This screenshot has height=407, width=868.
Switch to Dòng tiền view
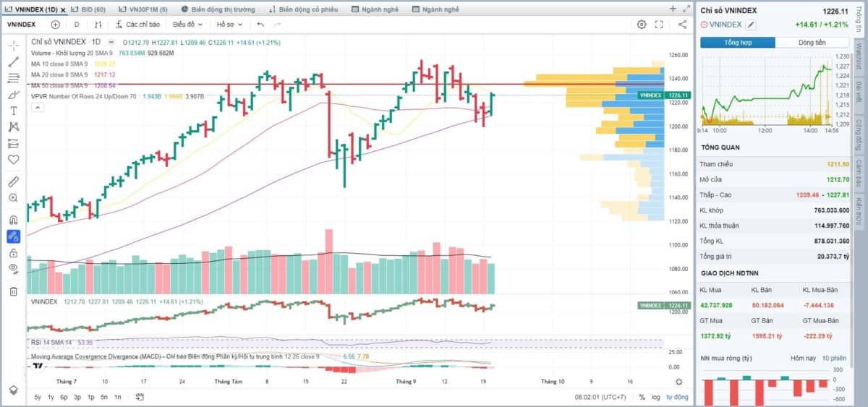[x=812, y=43]
